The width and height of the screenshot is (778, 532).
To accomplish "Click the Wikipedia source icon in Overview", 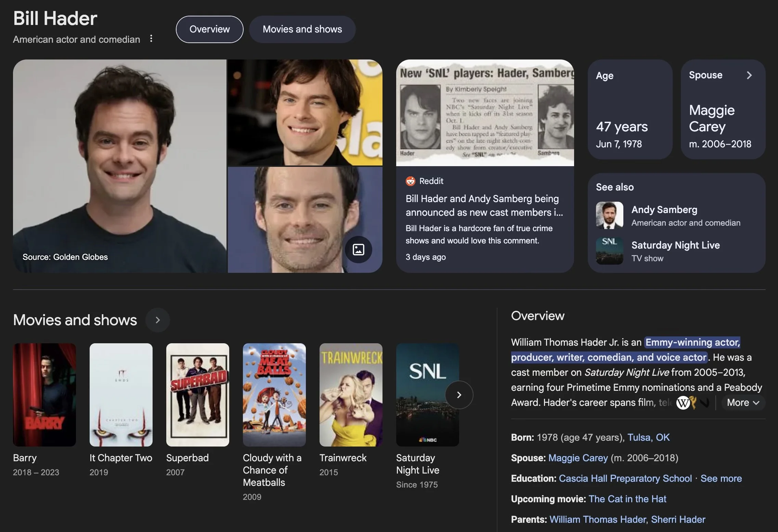I will (x=683, y=403).
